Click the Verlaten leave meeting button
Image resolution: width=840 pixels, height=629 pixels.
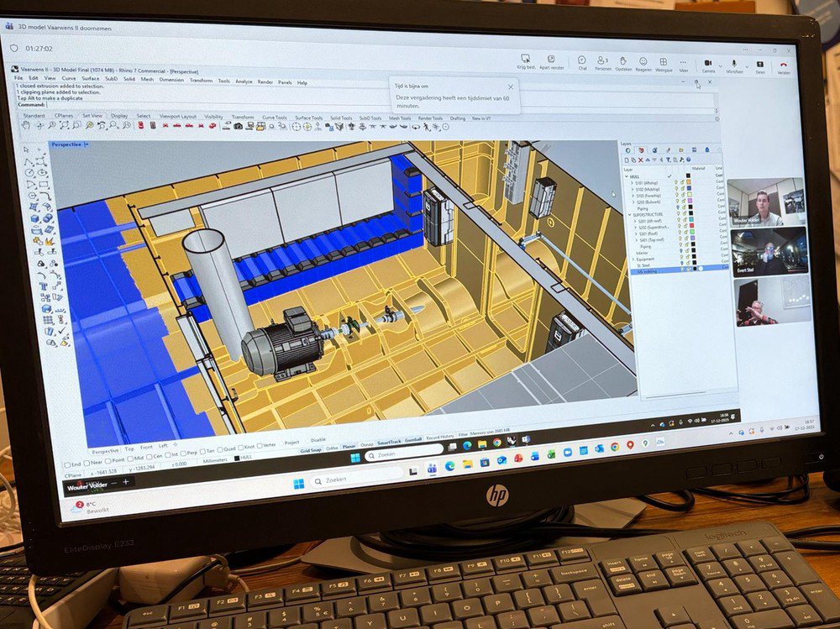pyautogui.click(x=783, y=66)
